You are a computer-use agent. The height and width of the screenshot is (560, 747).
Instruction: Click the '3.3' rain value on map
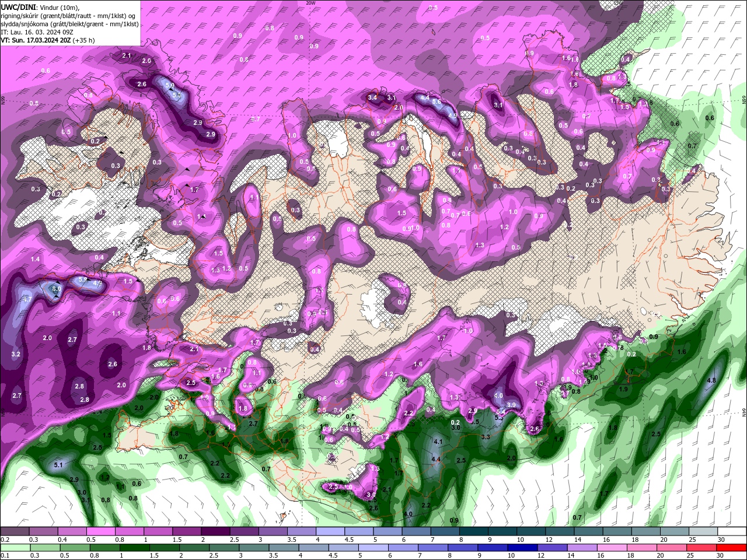point(485,436)
